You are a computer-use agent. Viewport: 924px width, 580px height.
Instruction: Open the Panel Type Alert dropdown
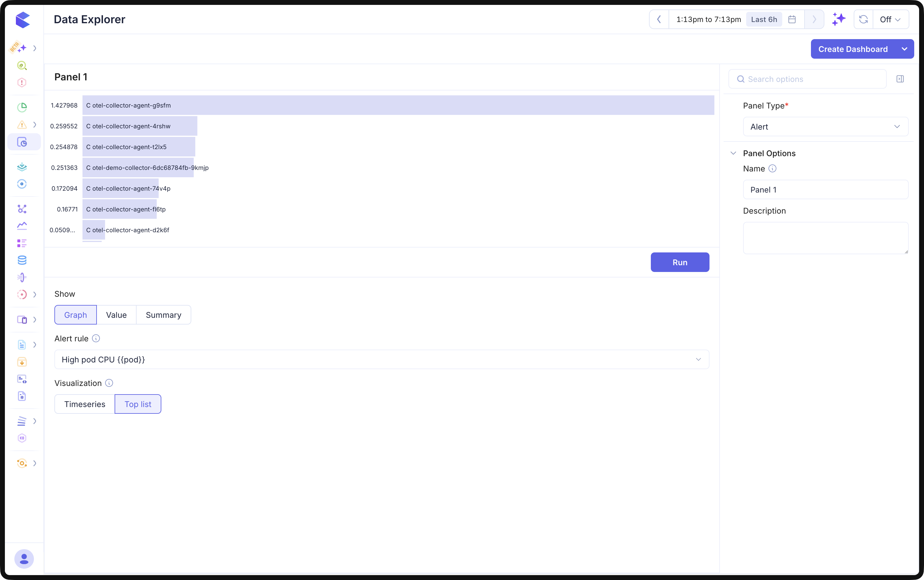click(825, 127)
